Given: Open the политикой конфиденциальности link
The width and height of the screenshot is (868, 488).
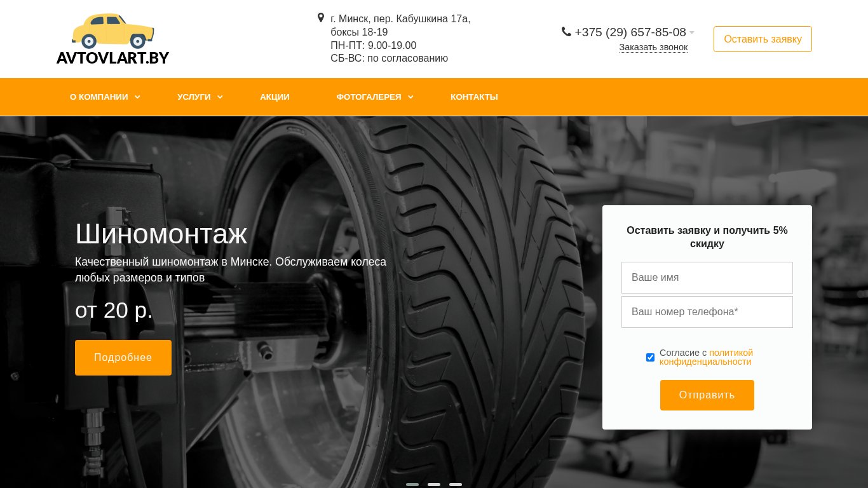Looking at the screenshot, I should (x=706, y=357).
